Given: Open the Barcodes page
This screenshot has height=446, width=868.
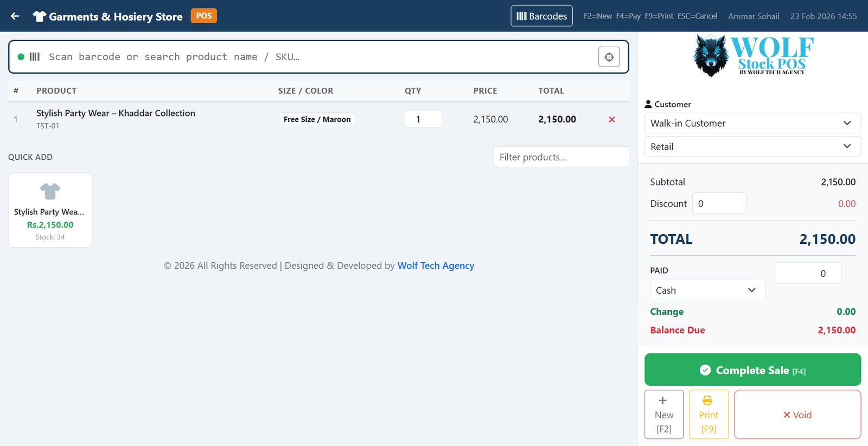Looking at the screenshot, I should click(541, 16).
